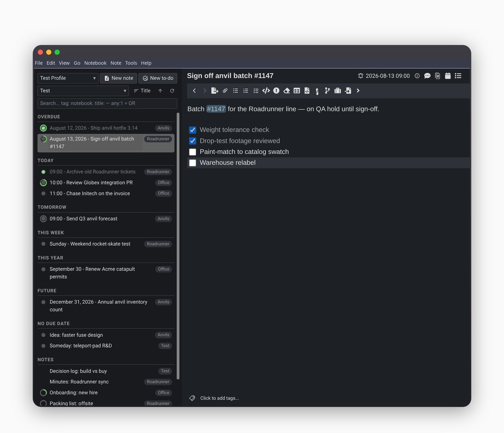Click the New note button
The width and height of the screenshot is (504, 433).
(119, 78)
